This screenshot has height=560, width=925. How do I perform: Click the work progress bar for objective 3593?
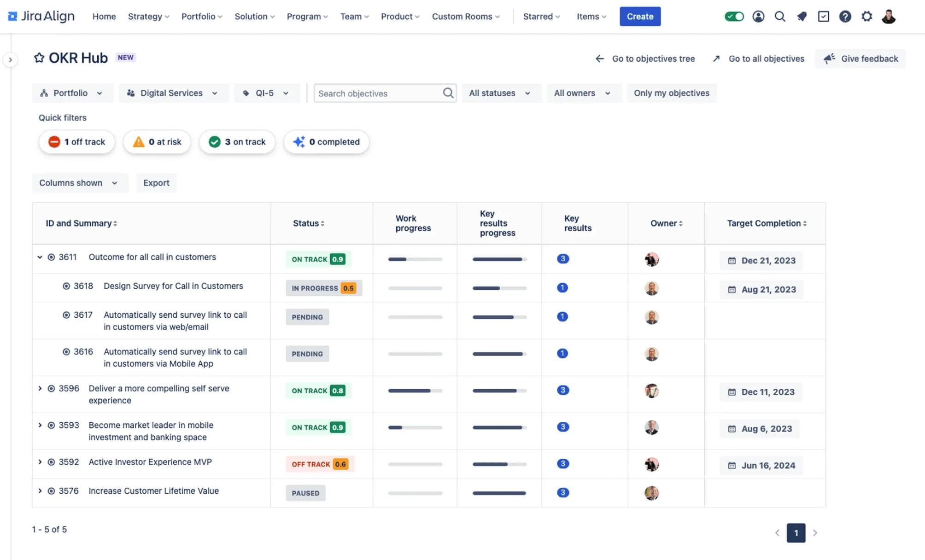414,427
